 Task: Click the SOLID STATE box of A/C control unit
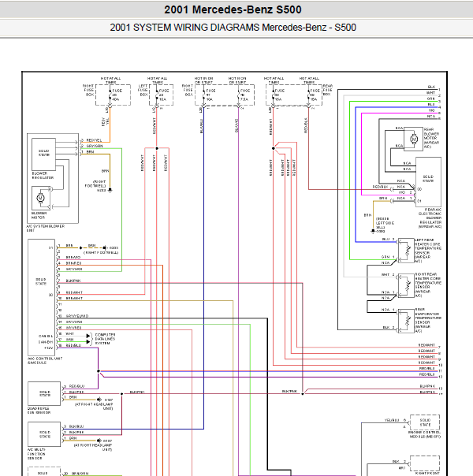click(41, 298)
